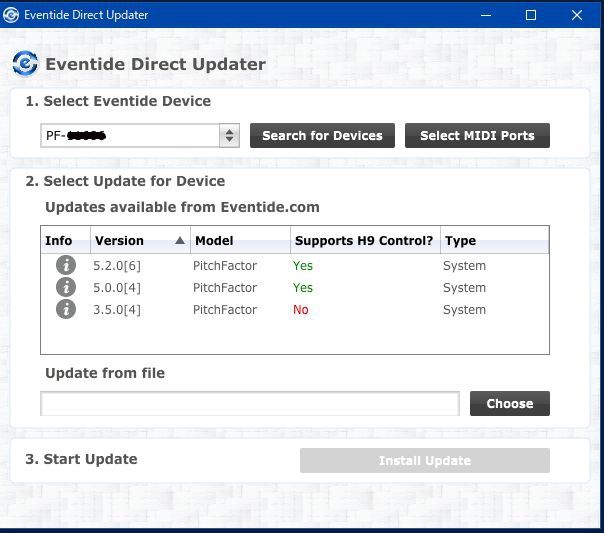The height and width of the screenshot is (533, 604).
Task: Click the Eventide logo beside the heading
Action: tap(25, 64)
